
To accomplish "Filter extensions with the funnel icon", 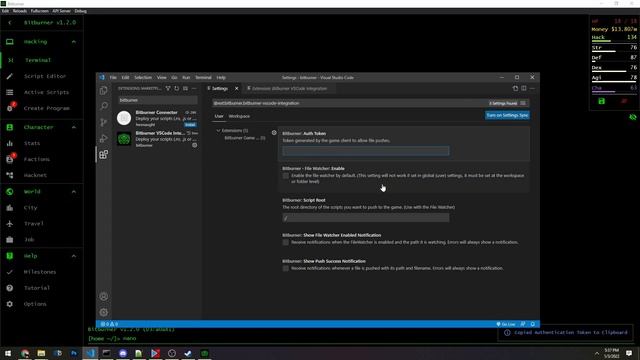I will click(168, 88).
